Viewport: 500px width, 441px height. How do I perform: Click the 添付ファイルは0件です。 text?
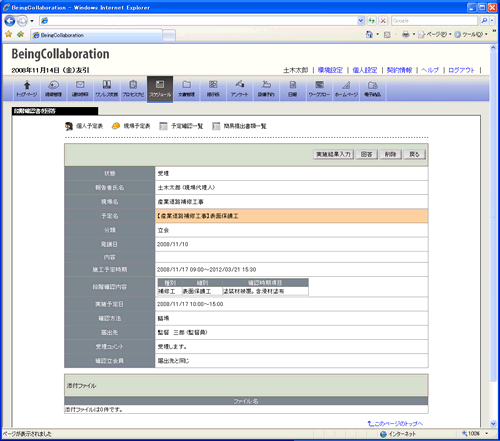coord(94,409)
